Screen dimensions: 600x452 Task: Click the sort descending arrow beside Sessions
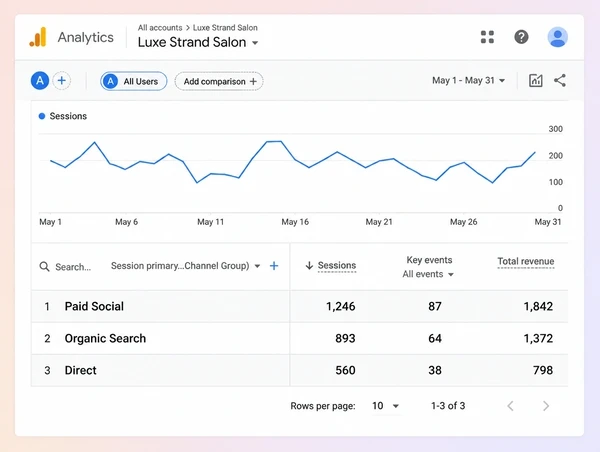[x=309, y=265]
